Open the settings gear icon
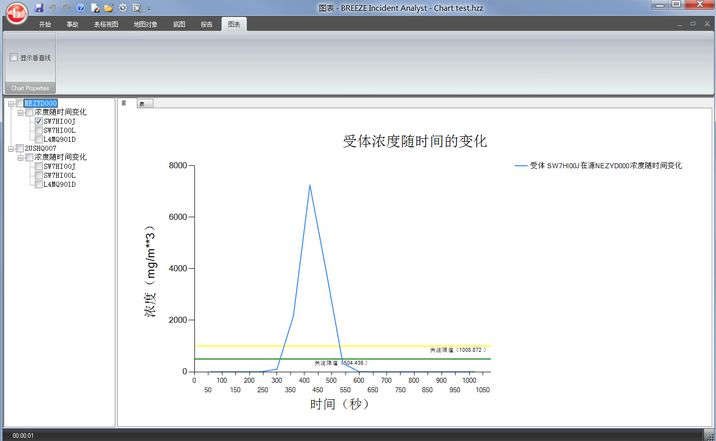Screen dimensions: 716x441 [x=123, y=8]
